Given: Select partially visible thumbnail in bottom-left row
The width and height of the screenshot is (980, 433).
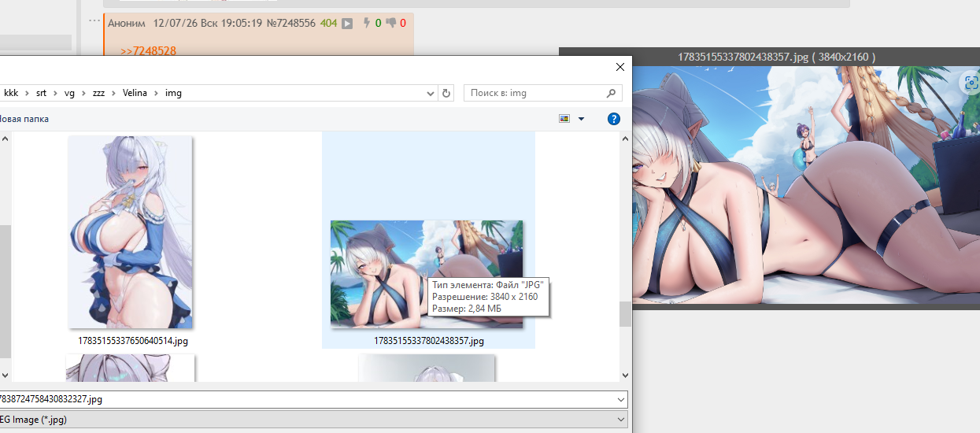Looking at the screenshot, I should coord(131,368).
